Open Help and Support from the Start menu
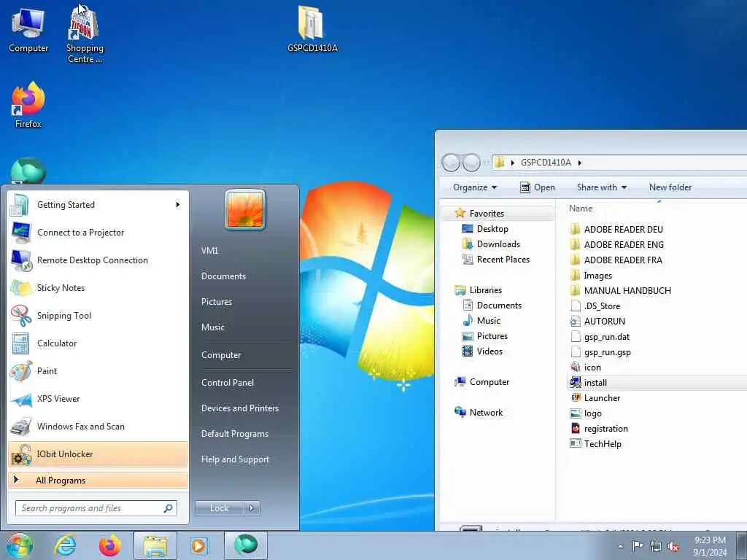 235,459
